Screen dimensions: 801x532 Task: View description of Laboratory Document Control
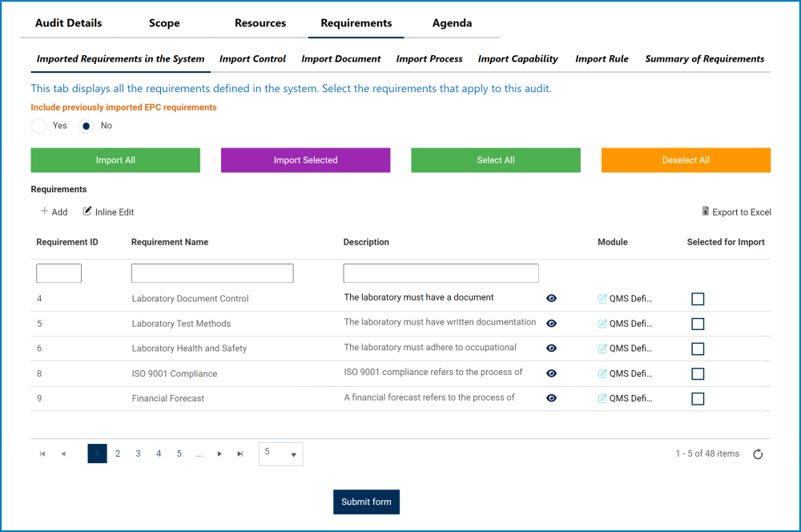click(x=551, y=298)
